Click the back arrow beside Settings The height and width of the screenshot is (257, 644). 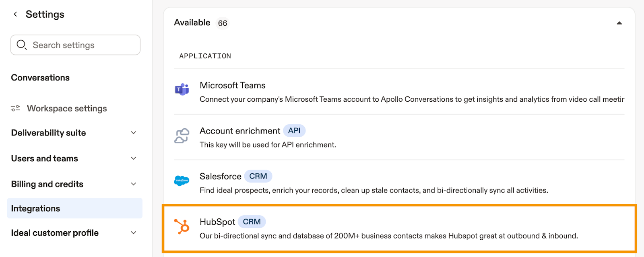pos(15,14)
